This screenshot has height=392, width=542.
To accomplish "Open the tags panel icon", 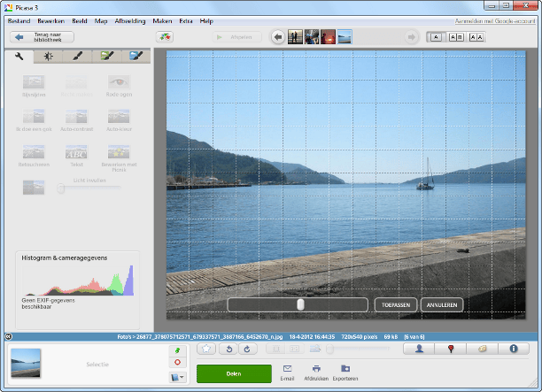I will pyautogui.click(x=482, y=349).
